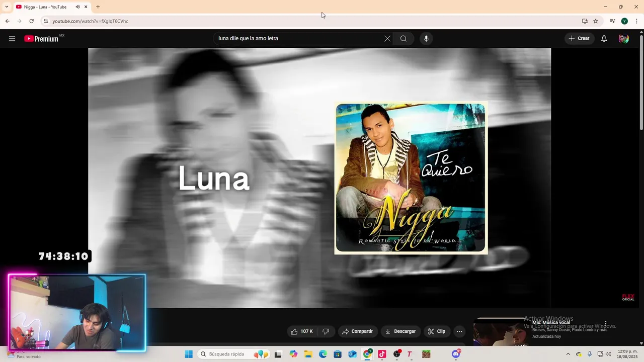Open the YouTube hamburger guide menu

click(x=12, y=38)
